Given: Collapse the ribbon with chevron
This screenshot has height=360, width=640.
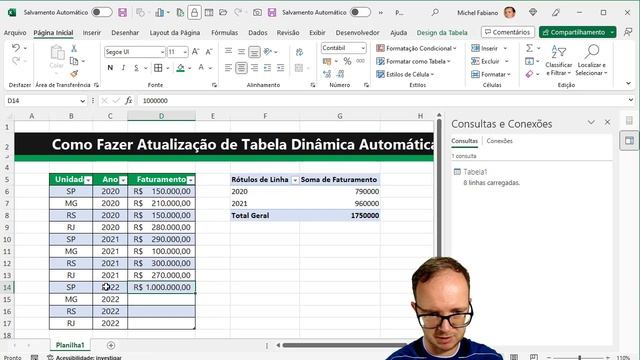Looking at the screenshot, I should 628,83.
